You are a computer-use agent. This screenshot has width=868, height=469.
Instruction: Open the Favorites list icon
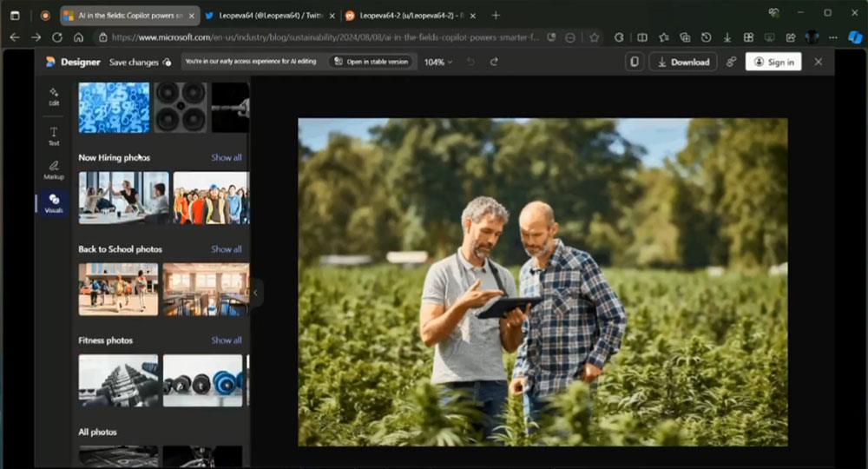click(x=664, y=37)
